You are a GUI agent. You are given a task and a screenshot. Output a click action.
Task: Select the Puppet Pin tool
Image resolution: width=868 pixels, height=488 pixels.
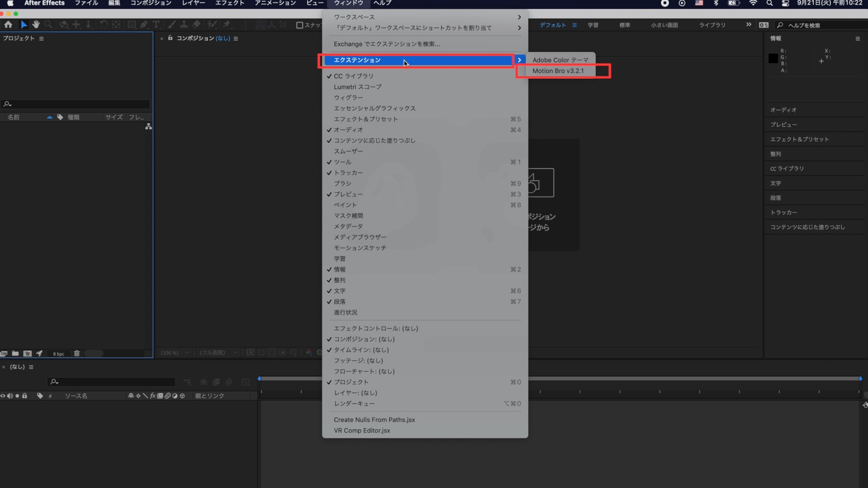(227, 24)
